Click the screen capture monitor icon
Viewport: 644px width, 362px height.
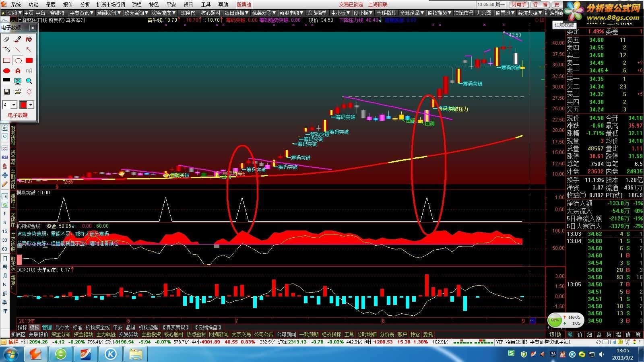click(x=18, y=81)
